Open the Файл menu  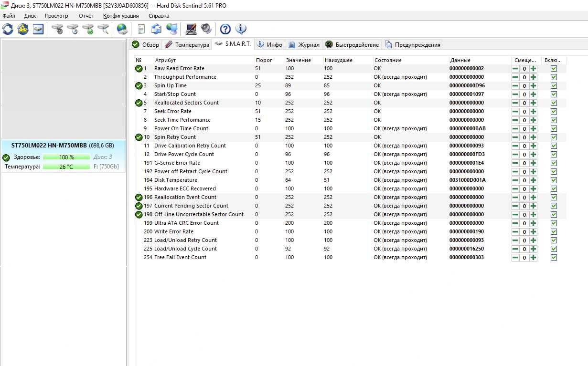pos(9,16)
